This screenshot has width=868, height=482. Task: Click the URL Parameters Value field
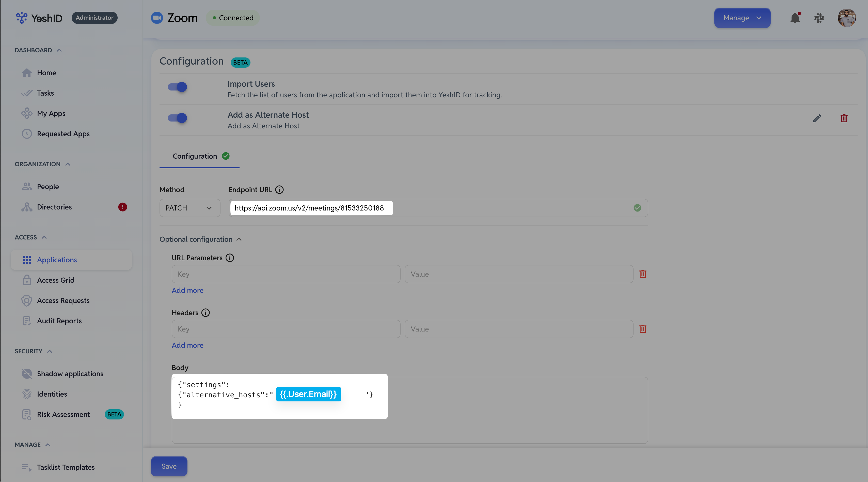[x=518, y=274]
